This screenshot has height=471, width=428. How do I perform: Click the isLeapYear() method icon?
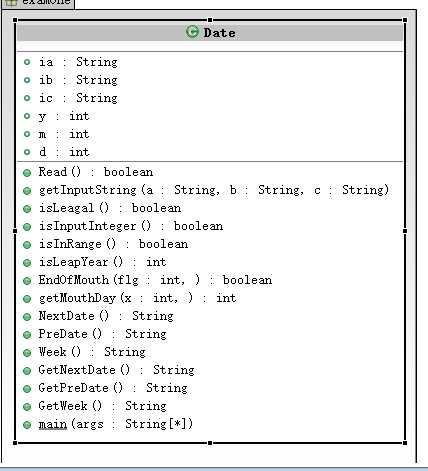tap(27, 263)
